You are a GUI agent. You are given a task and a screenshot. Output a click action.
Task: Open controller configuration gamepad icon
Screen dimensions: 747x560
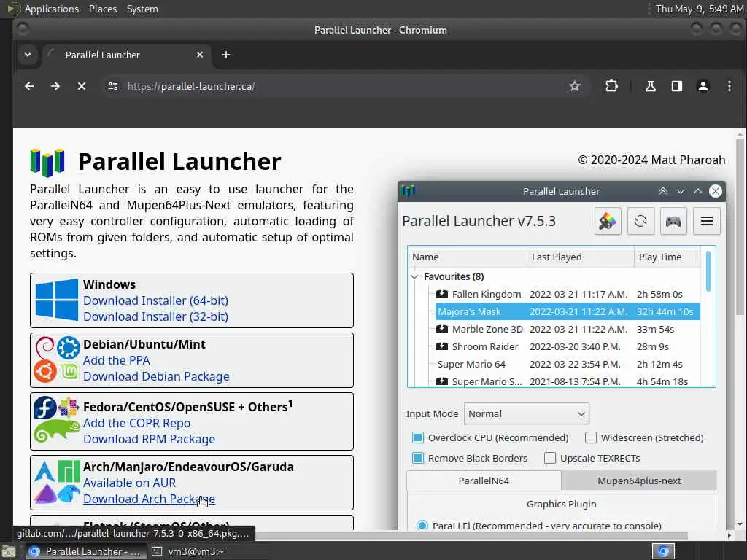click(673, 221)
